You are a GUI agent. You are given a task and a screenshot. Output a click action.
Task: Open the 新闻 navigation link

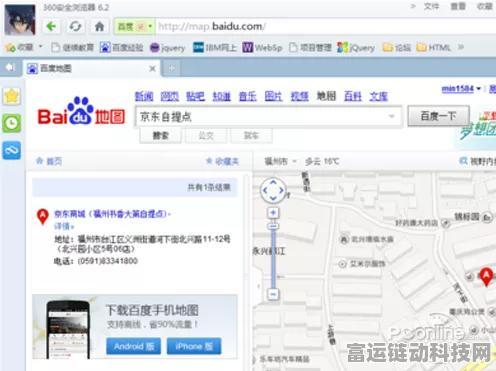144,96
